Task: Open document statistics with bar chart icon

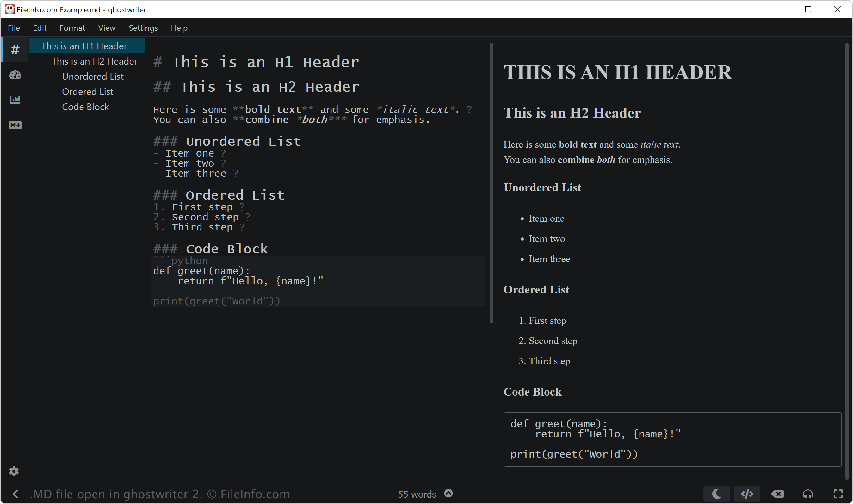Action: pos(14,100)
